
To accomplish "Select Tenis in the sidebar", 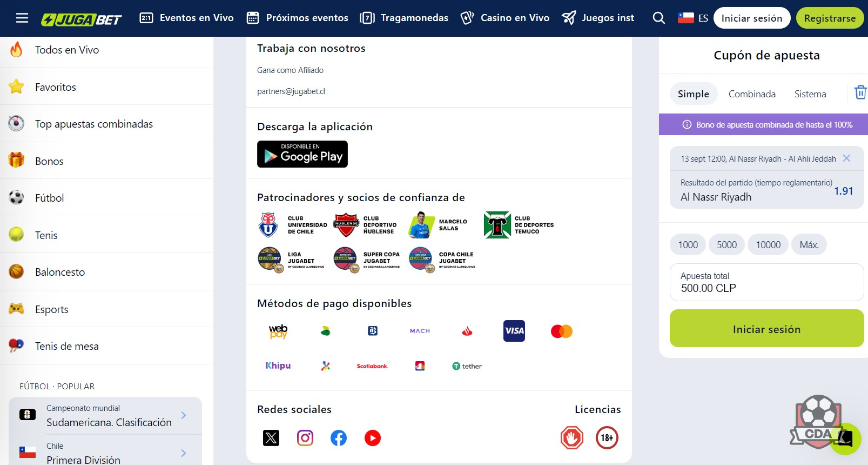I will (107, 235).
